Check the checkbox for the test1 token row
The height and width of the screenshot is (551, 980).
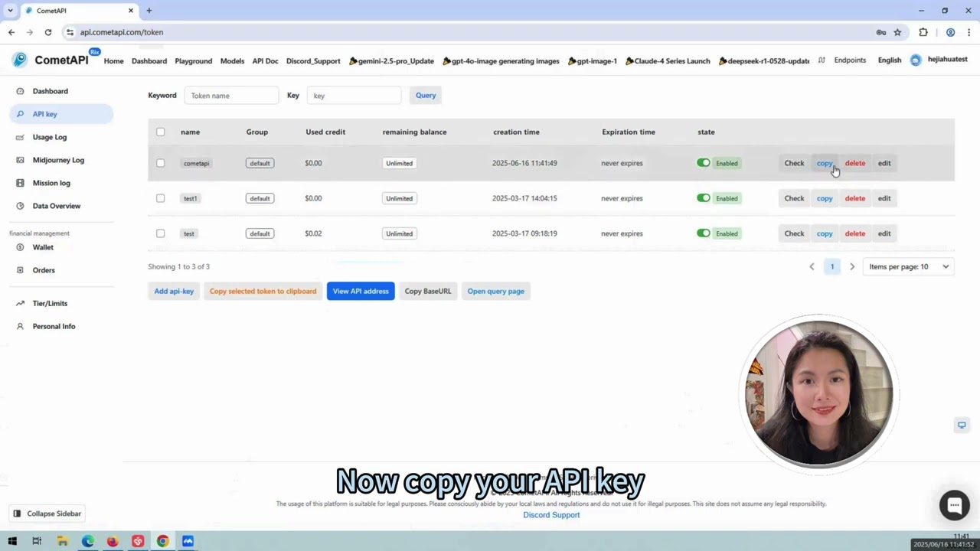pyautogui.click(x=160, y=198)
